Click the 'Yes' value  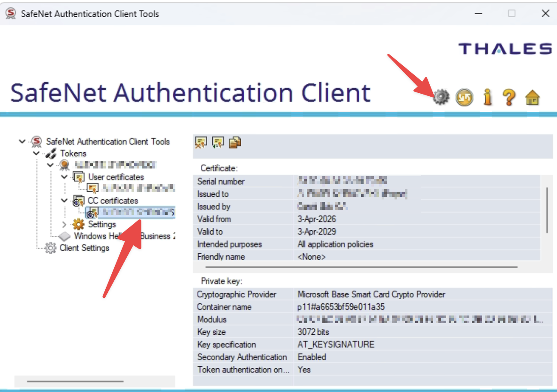[x=304, y=369]
